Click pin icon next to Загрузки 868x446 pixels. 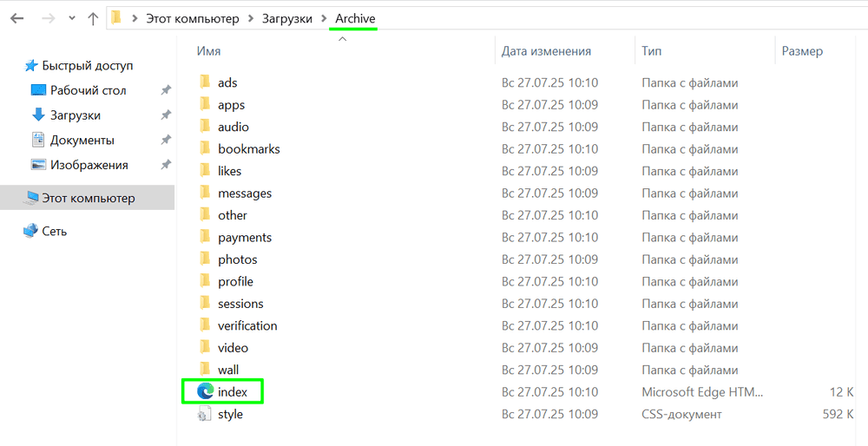click(x=166, y=115)
